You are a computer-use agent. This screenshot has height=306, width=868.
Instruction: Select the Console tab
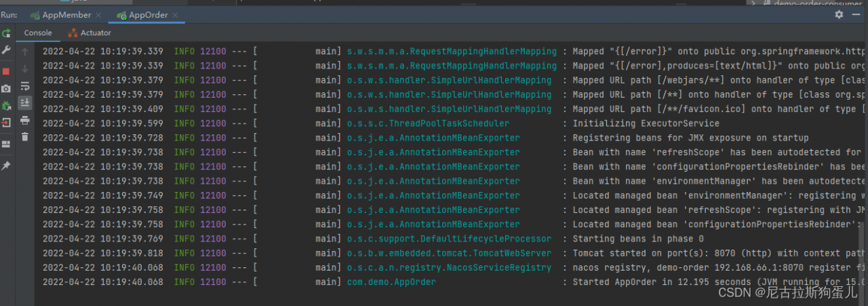38,33
